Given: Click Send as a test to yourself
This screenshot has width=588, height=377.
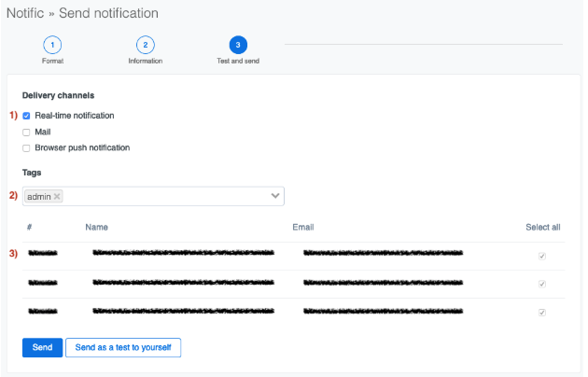Looking at the screenshot, I should click(x=123, y=347).
